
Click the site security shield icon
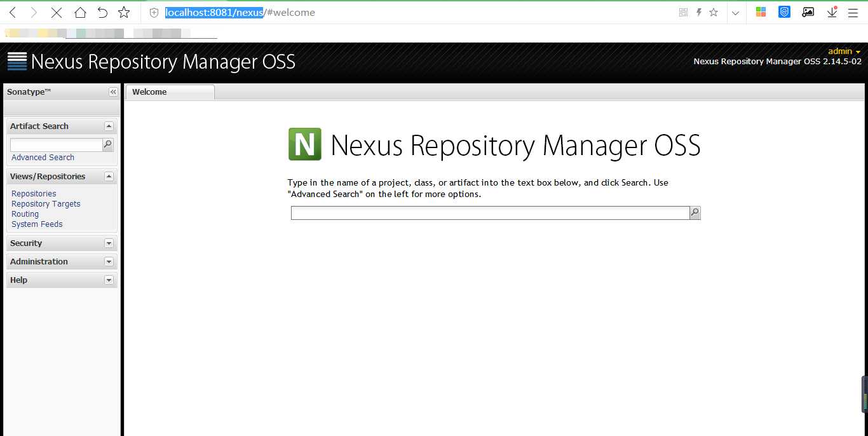click(x=154, y=12)
